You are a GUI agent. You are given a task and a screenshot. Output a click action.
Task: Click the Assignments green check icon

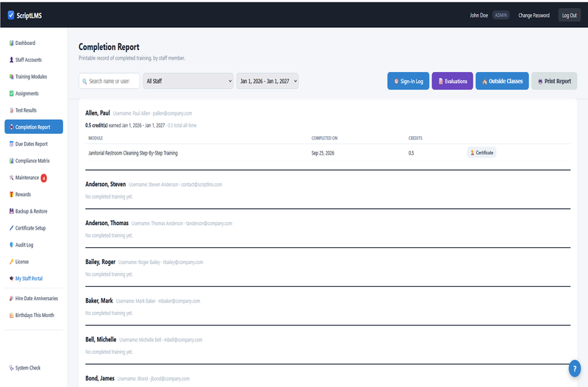point(12,93)
